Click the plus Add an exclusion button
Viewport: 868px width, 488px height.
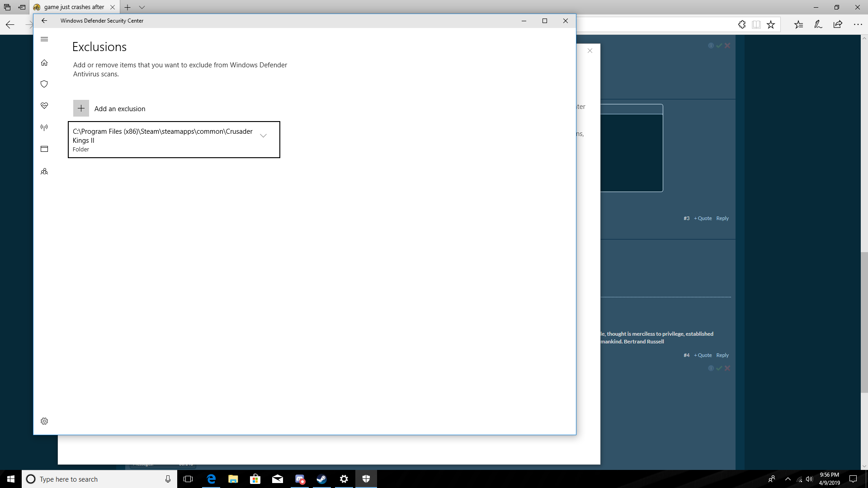click(81, 108)
